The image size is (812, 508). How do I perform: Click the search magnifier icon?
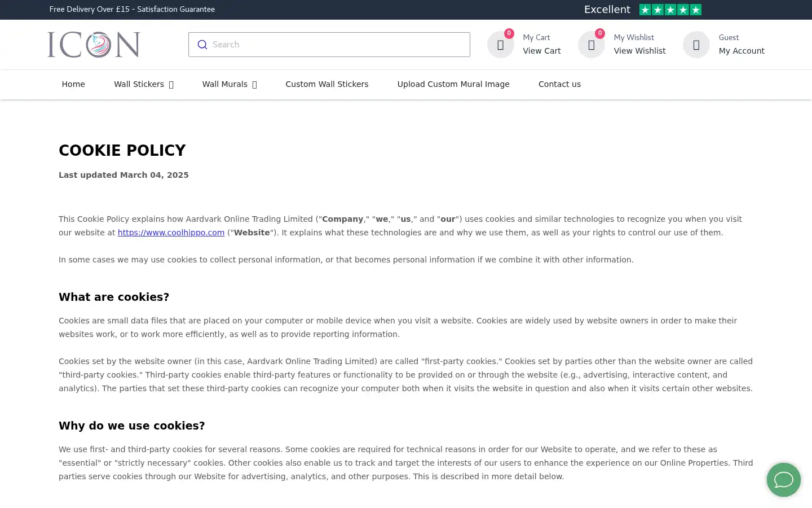(x=202, y=45)
